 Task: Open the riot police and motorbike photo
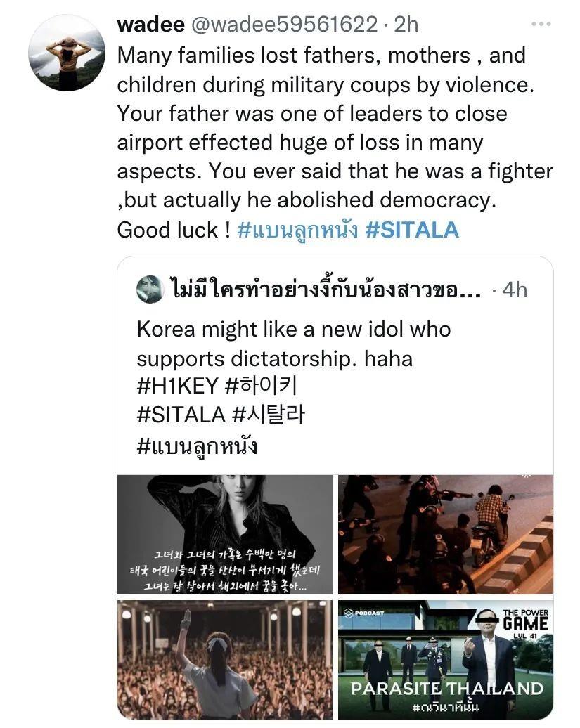445,535
